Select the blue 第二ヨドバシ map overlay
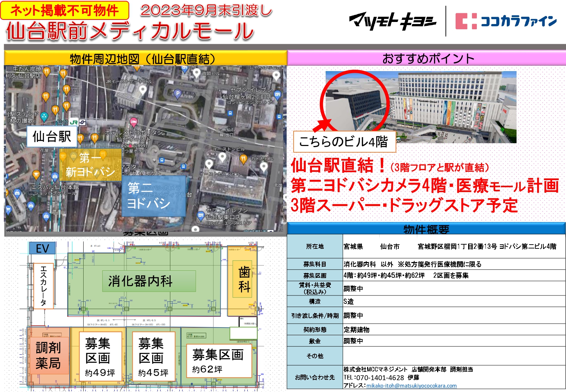The height and width of the screenshot is (392, 566). click(154, 196)
